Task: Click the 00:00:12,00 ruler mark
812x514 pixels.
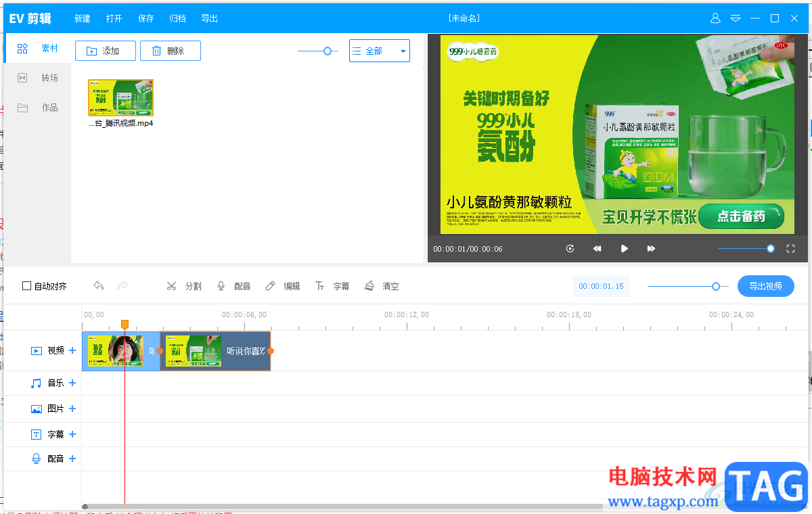Action: pos(407,314)
